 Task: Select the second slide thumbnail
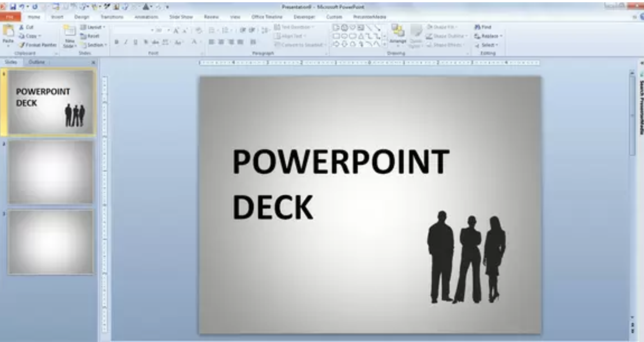pos(50,172)
